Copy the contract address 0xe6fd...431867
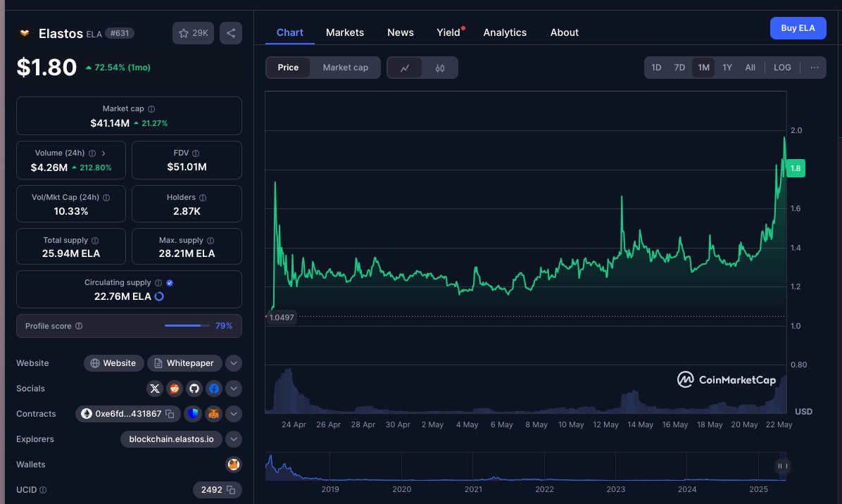This screenshot has height=504, width=842. 170,414
